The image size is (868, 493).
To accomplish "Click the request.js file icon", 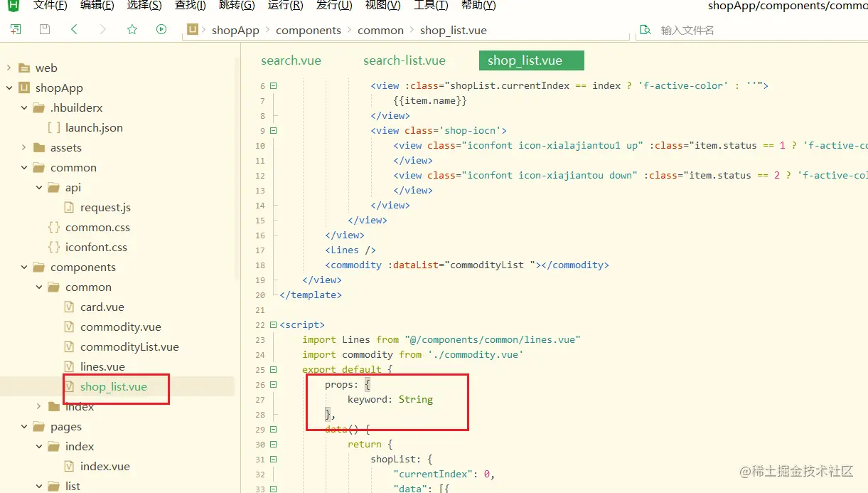I will tap(68, 207).
